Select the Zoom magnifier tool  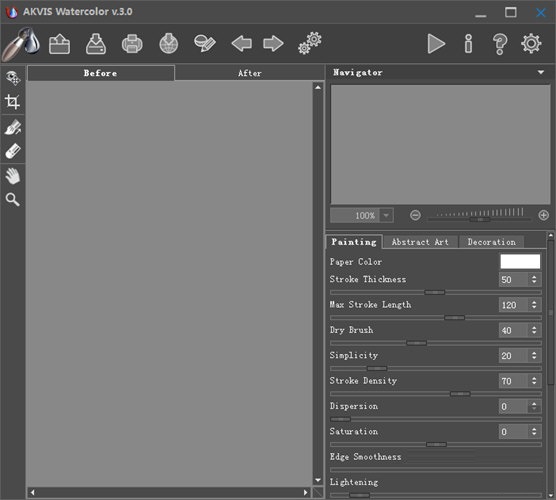click(12, 200)
